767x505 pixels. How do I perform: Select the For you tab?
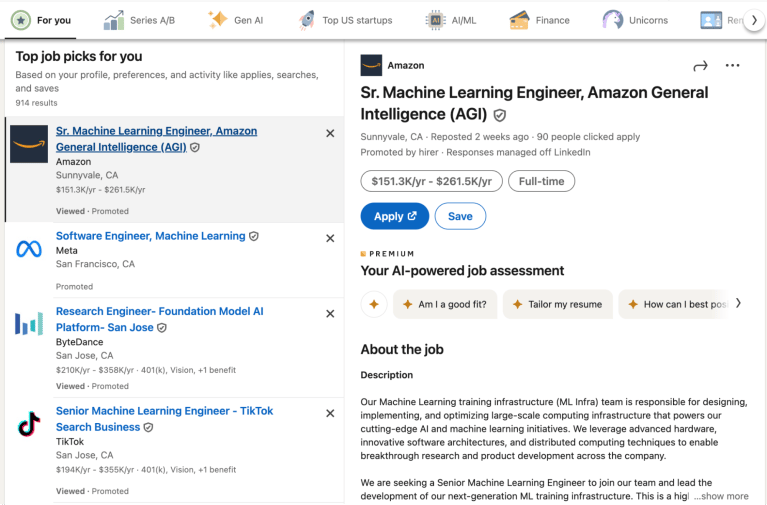41,20
